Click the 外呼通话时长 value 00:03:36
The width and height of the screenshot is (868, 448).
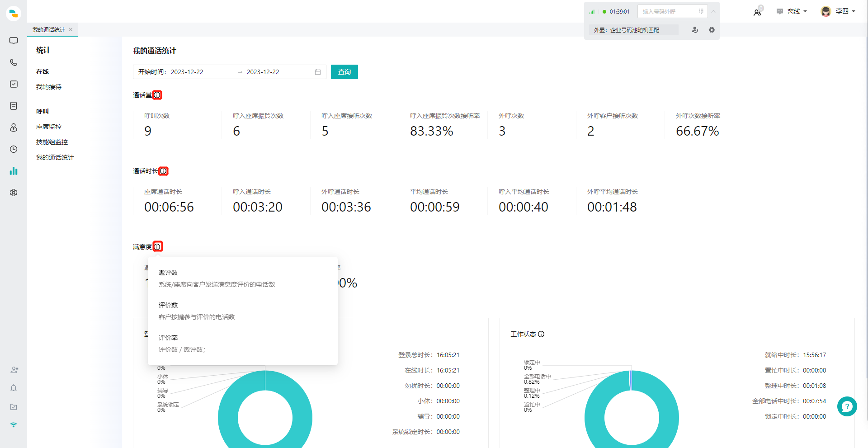(346, 207)
